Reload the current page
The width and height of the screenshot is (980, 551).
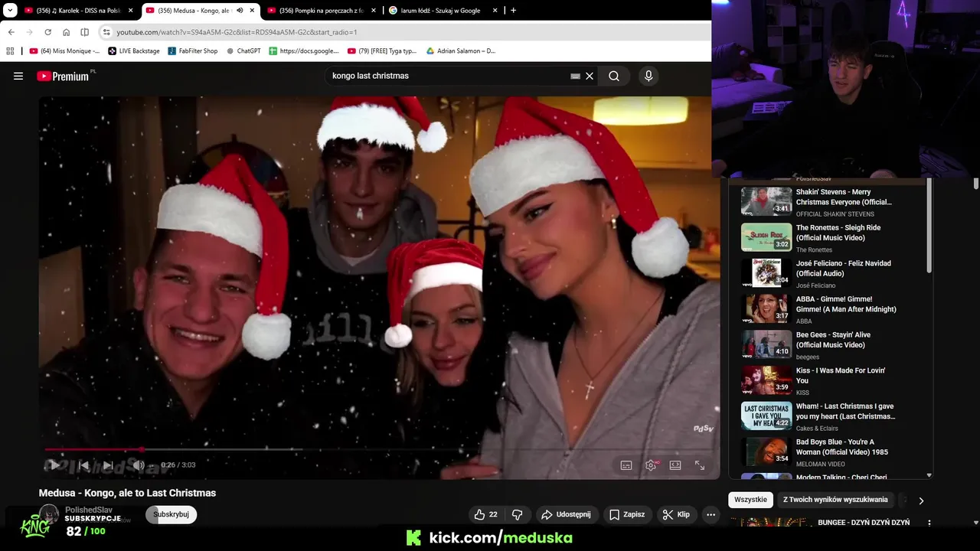click(x=47, y=32)
